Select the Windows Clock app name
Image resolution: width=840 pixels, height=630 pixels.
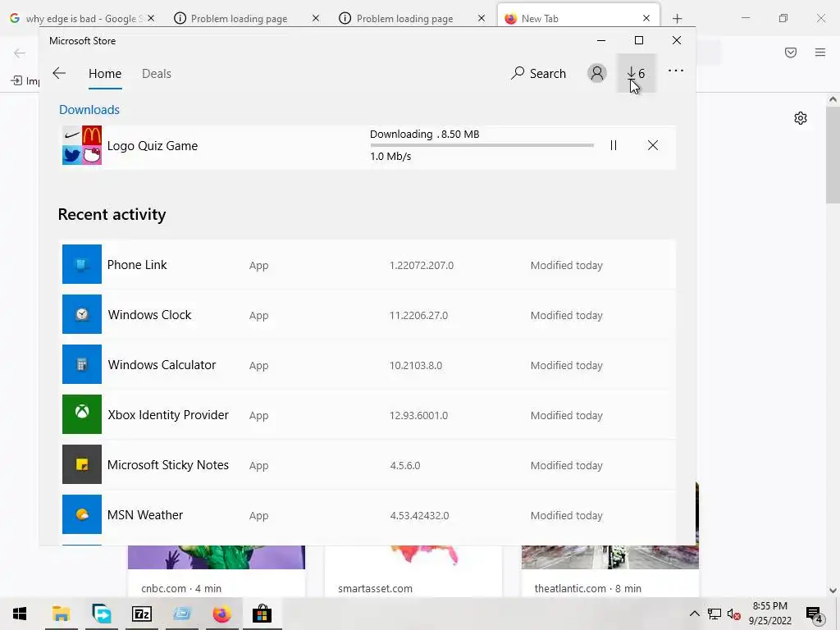tap(149, 315)
